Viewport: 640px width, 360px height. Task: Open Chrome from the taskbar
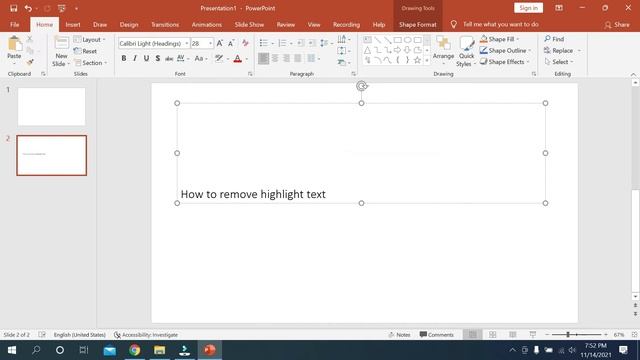click(135, 350)
